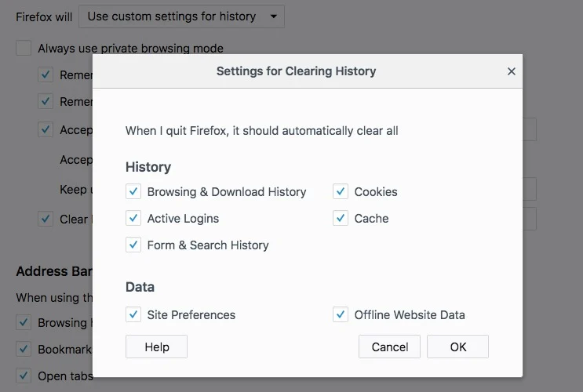The width and height of the screenshot is (583, 392).
Task: Toggle Browsing history checkbox under Address Bar
Action: click(x=24, y=322)
